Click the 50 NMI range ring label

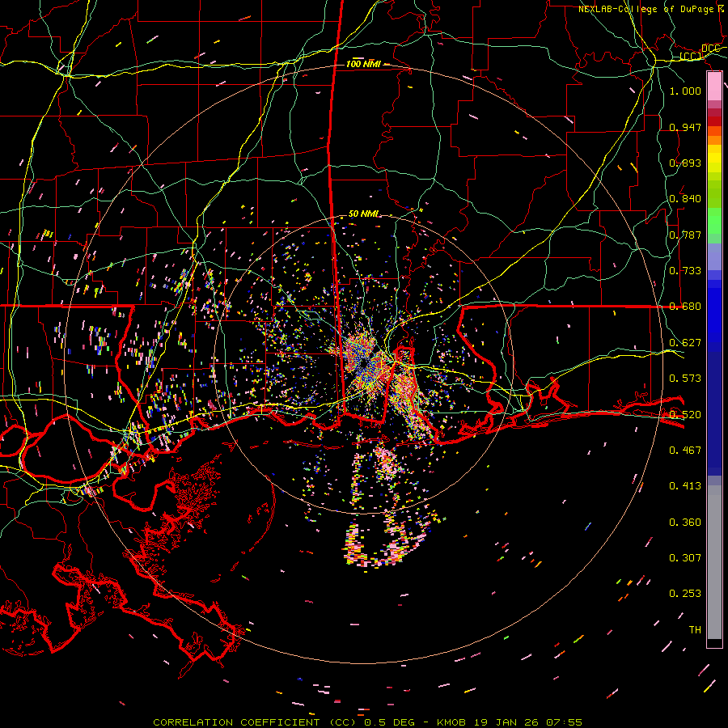[363, 214]
